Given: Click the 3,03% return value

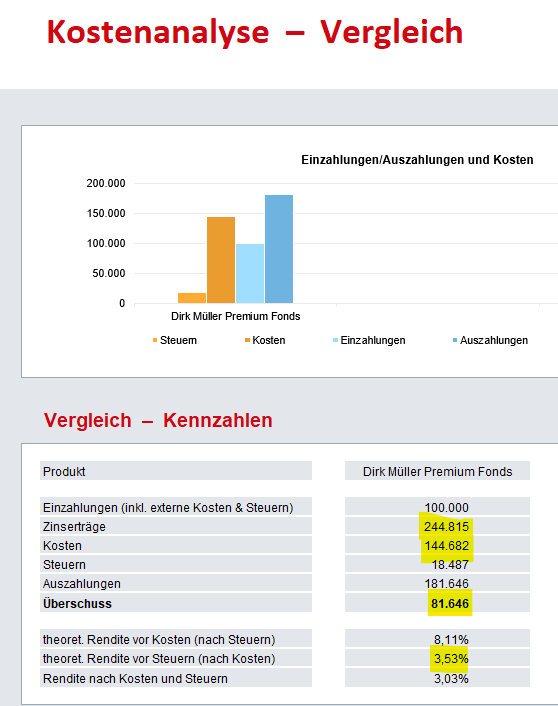Looking at the screenshot, I should (x=451, y=679).
